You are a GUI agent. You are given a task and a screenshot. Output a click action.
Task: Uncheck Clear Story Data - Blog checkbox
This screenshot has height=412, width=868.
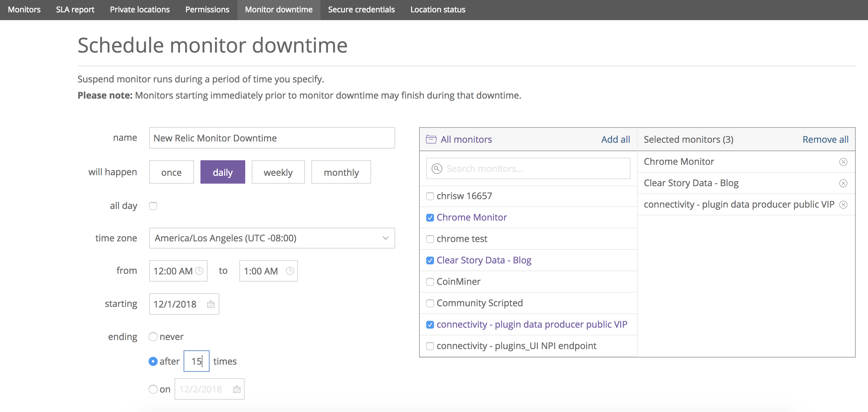coord(430,261)
